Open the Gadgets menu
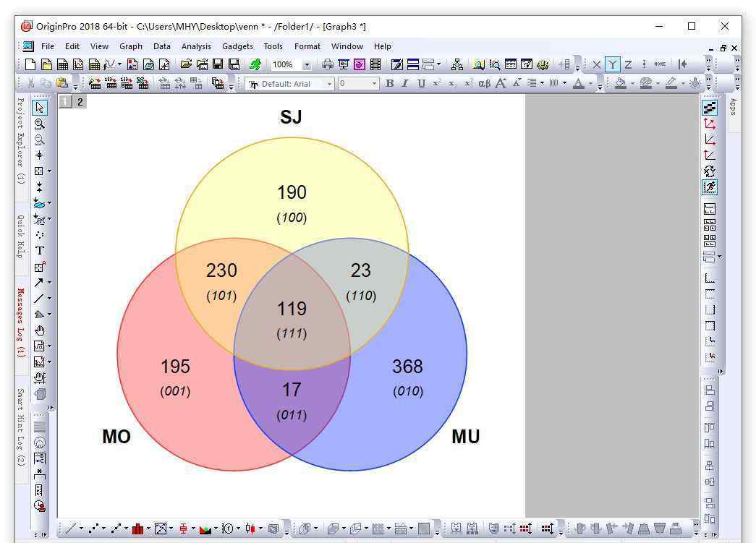The image size is (756, 543). click(237, 46)
